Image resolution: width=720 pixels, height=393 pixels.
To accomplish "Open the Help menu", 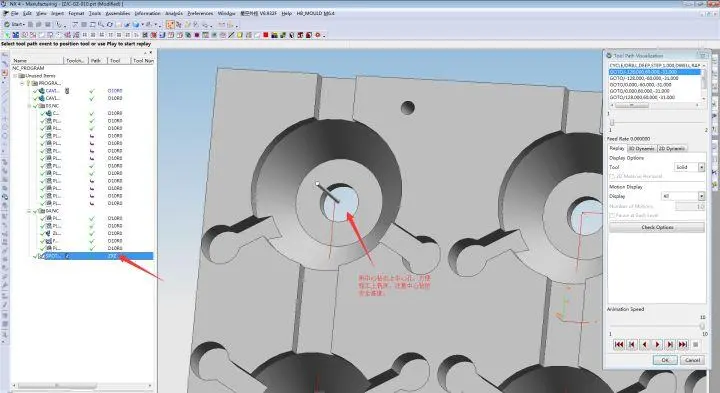I will pos(287,13).
